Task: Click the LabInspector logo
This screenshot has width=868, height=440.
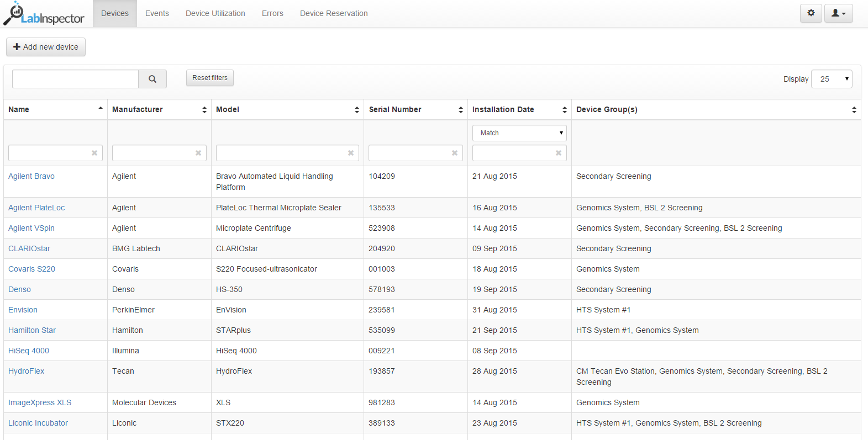Action: [44, 14]
